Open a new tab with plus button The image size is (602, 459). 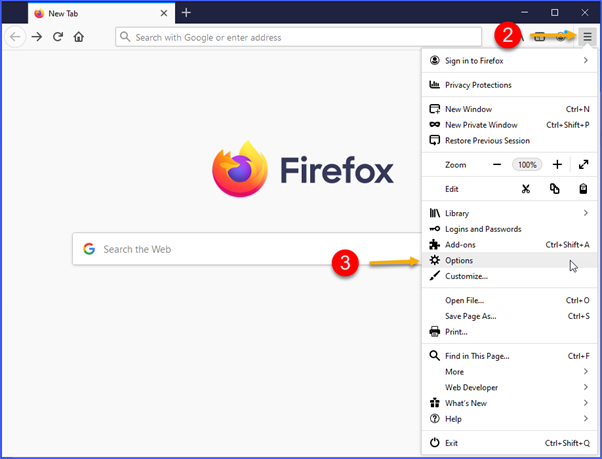click(186, 13)
